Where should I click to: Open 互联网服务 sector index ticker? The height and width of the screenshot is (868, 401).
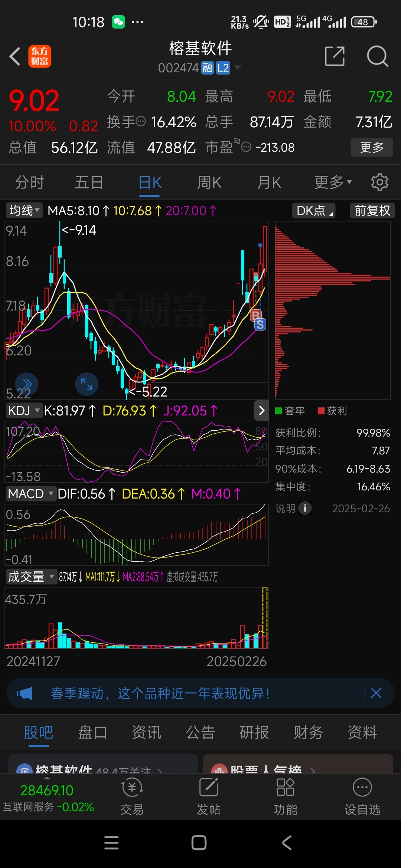point(48,798)
